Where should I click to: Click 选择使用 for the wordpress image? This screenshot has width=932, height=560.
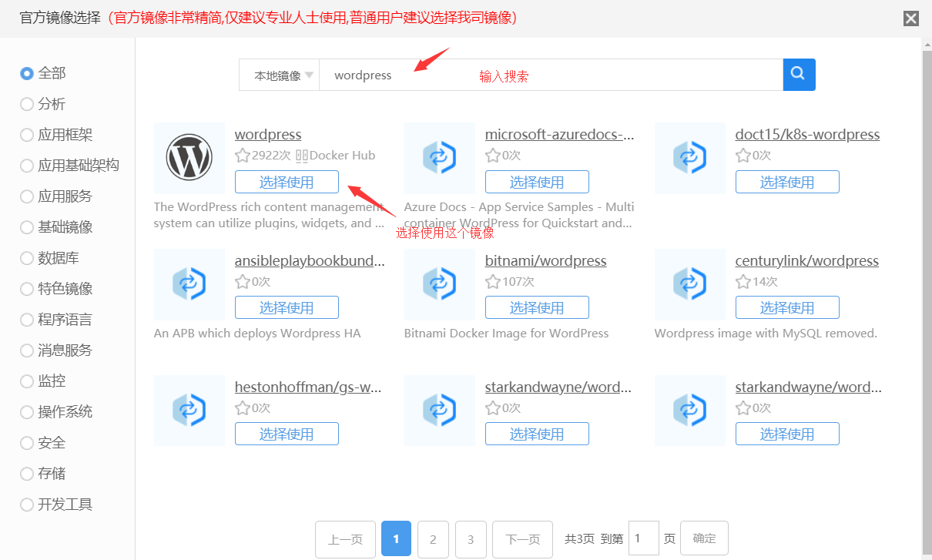tap(287, 182)
